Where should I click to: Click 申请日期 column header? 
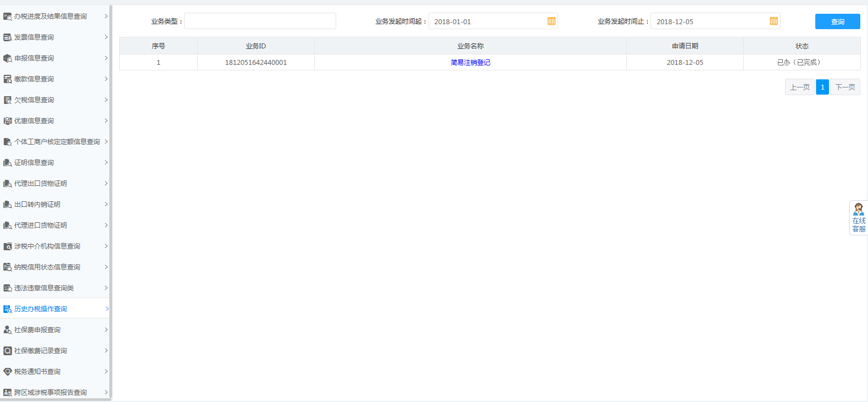[685, 46]
